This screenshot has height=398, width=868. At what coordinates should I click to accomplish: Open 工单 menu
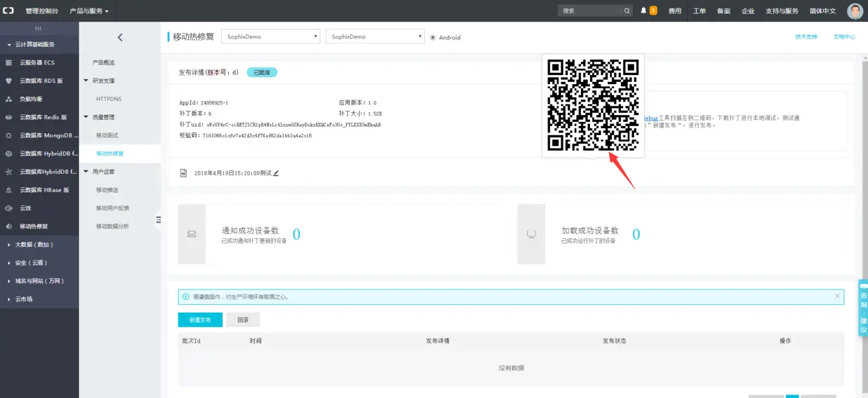pos(699,11)
